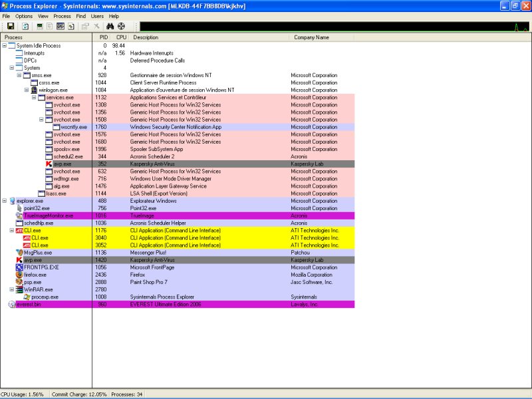Open System Information from the toolbar graph icon
The height and width of the screenshot is (399, 532).
click(x=40, y=26)
